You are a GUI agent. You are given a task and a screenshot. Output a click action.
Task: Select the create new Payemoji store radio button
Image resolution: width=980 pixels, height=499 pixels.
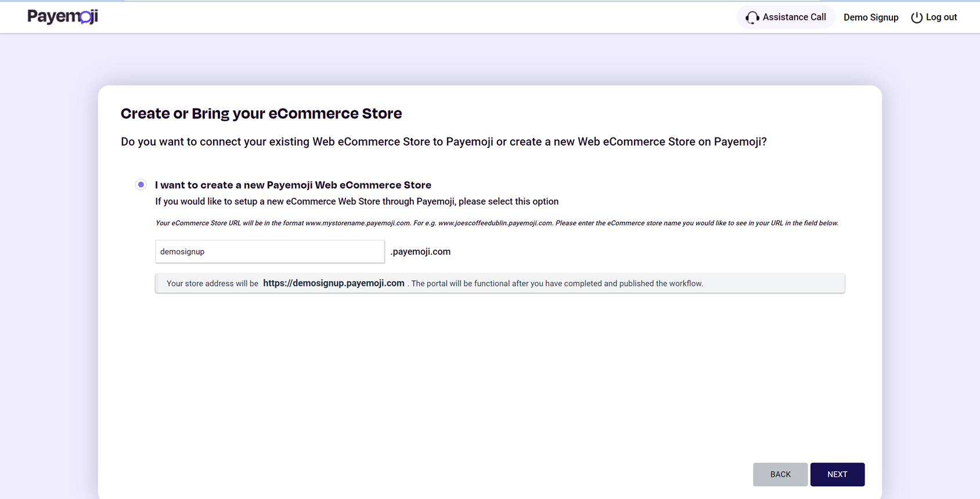click(x=140, y=185)
